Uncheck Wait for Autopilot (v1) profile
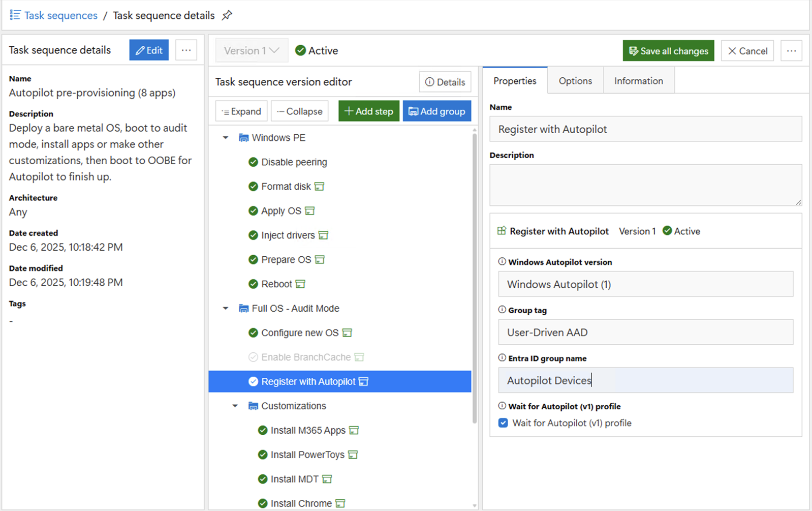The height and width of the screenshot is (511, 812). [x=503, y=423]
